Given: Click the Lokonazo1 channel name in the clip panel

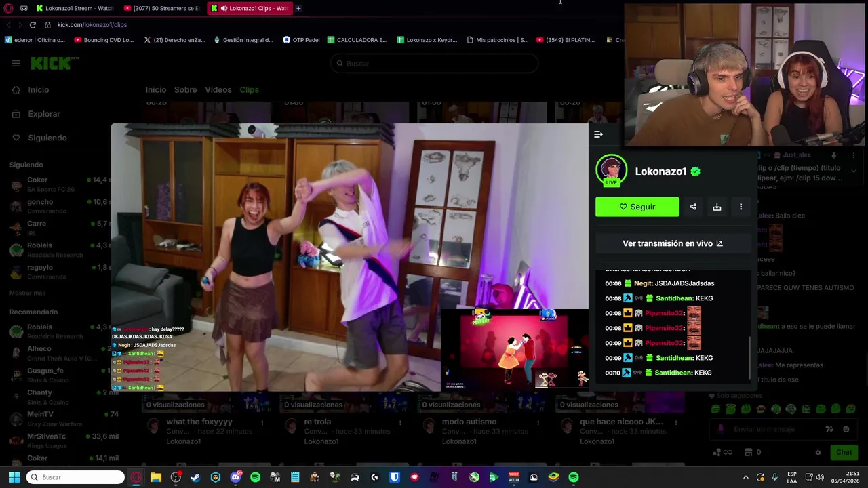Looking at the screenshot, I should point(660,171).
